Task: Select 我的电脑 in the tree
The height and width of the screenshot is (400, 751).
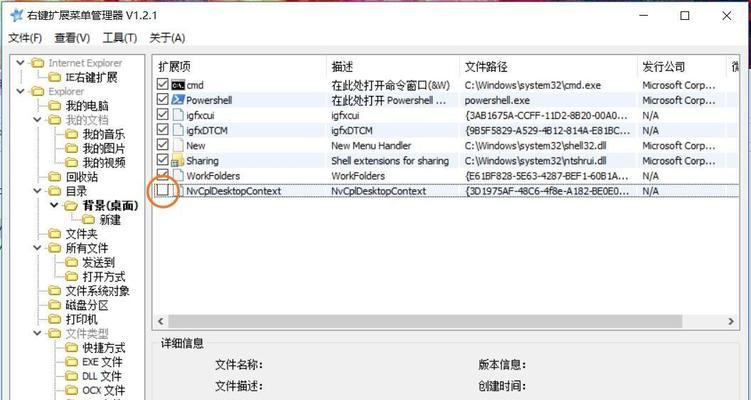Action: [x=87, y=105]
